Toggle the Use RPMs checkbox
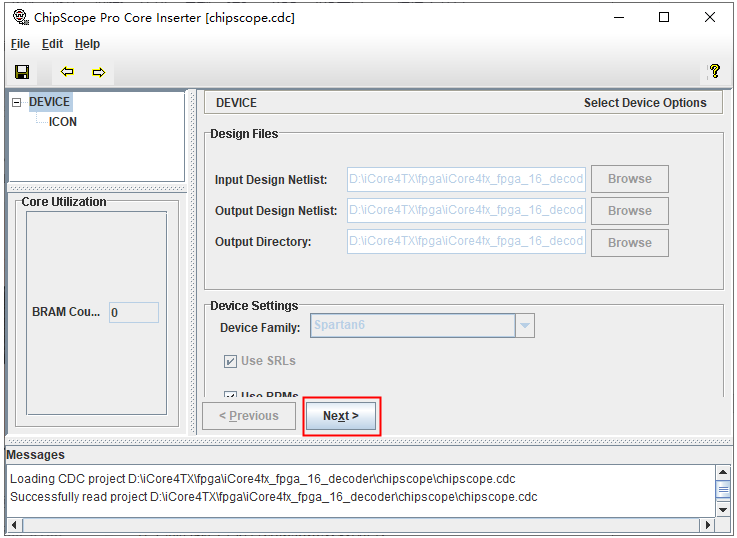Screen dimensions: 737x538 pyautogui.click(x=231, y=396)
